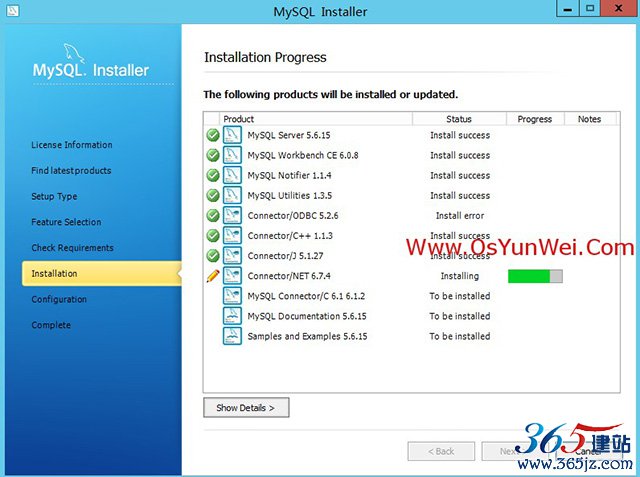
Task: Click the Connector/ODBC 5.2.6 product icon
Action: (232, 215)
